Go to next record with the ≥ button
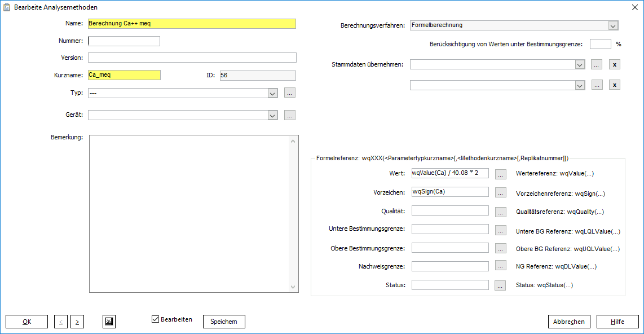The width and height of the screenshot is (644, 334). click(77, 321)
